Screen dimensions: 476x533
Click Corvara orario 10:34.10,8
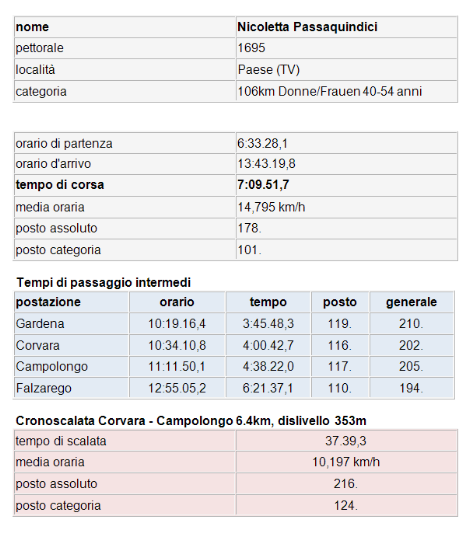click(x=177, y=346)
